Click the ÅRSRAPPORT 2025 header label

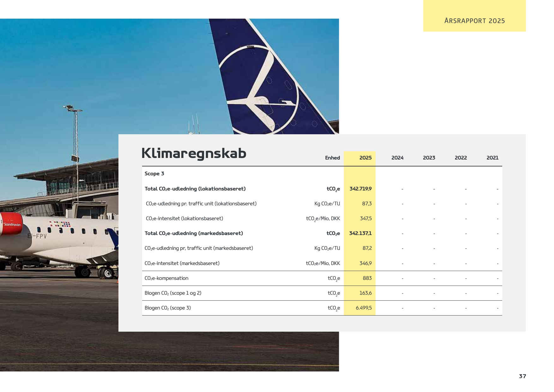(474, 21)
